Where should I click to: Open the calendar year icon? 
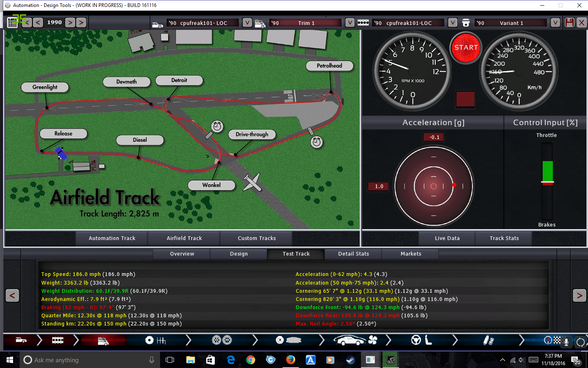[13, 22]
